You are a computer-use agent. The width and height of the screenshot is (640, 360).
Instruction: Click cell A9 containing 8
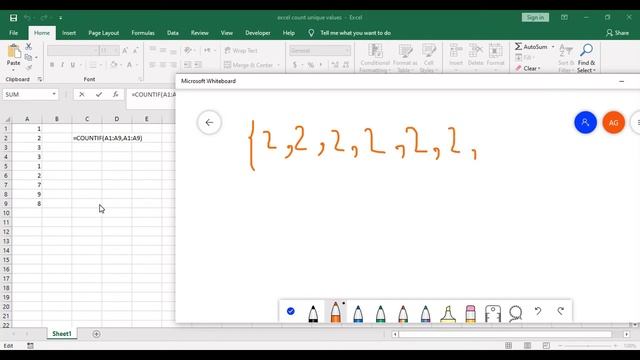[27, 204]
